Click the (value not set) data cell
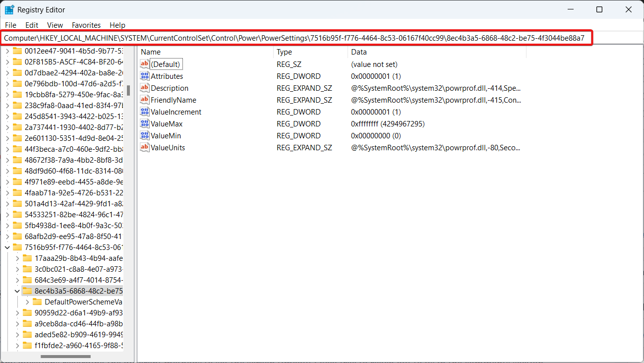This screenshot has width=644, height=363. (x=374, y=64)
